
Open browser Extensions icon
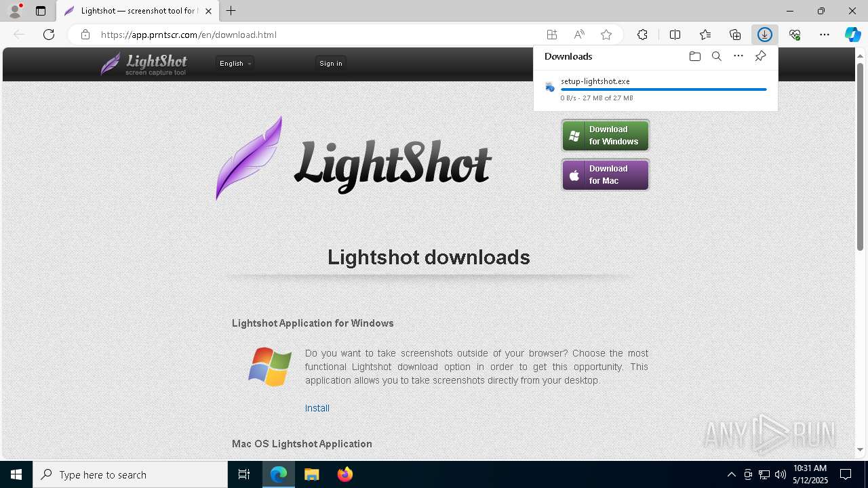642,35
